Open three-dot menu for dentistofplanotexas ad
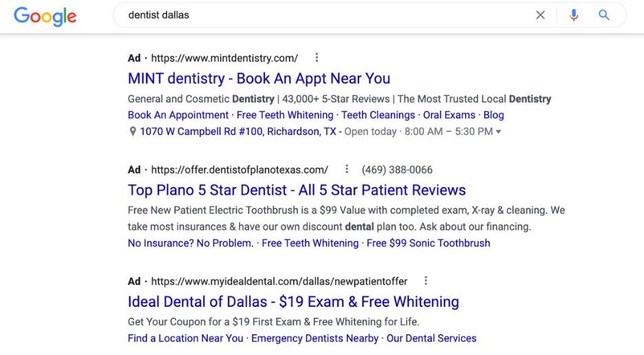Image resolution: width=644 pixels, height=355 pixels. pos(347,169)
